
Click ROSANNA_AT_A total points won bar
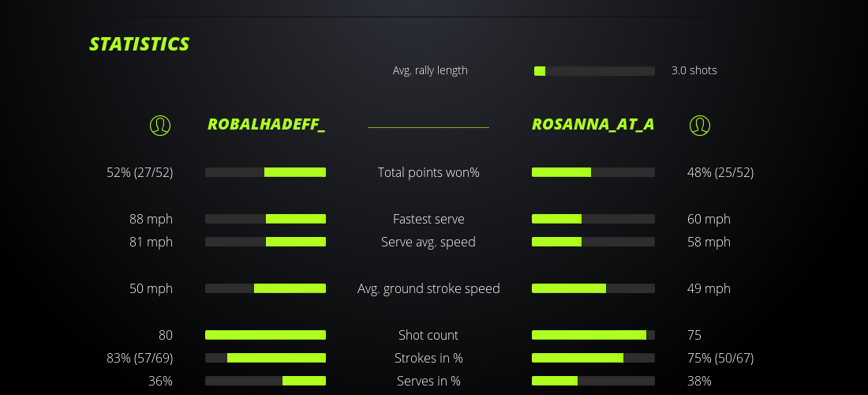pos(593,172)
